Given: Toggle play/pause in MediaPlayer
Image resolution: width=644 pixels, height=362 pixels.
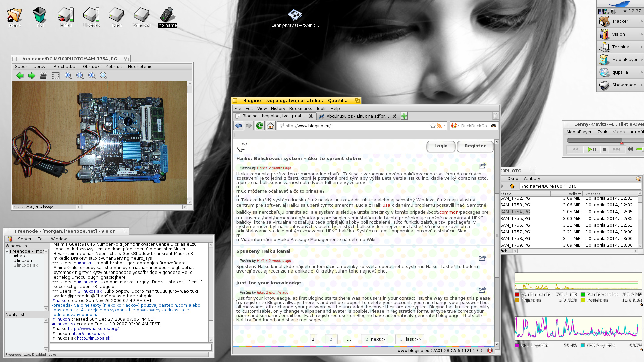Looking at the screenshot, I should 592,149.
